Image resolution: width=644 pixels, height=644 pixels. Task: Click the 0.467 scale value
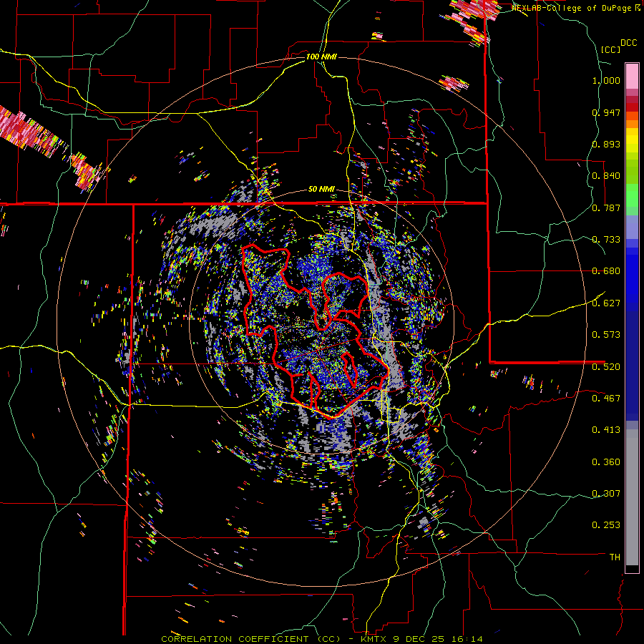coord(606,398)
